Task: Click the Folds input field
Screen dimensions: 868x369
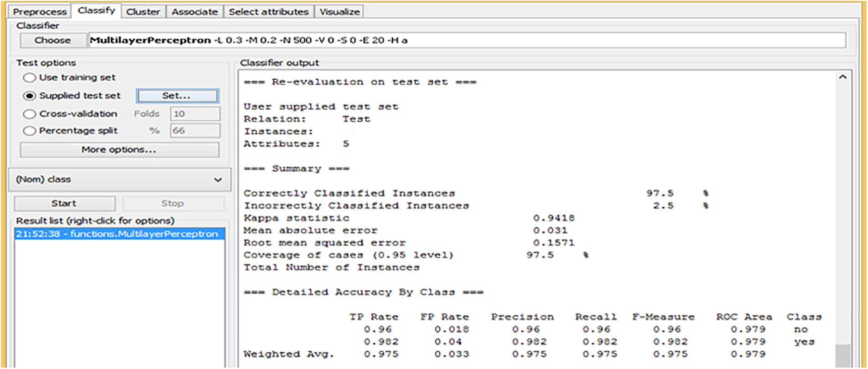Action: pos(195,114)
